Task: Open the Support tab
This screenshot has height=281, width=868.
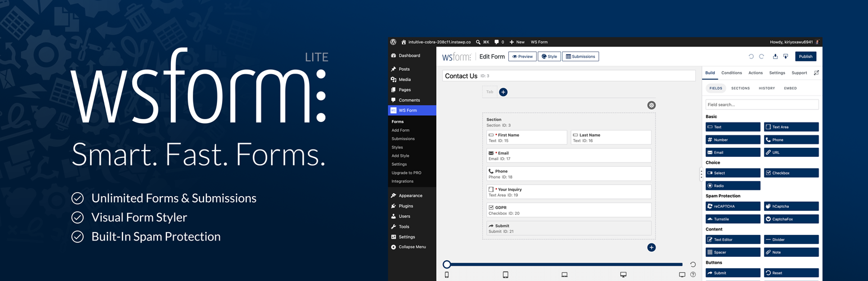Action: pos(799,72)
